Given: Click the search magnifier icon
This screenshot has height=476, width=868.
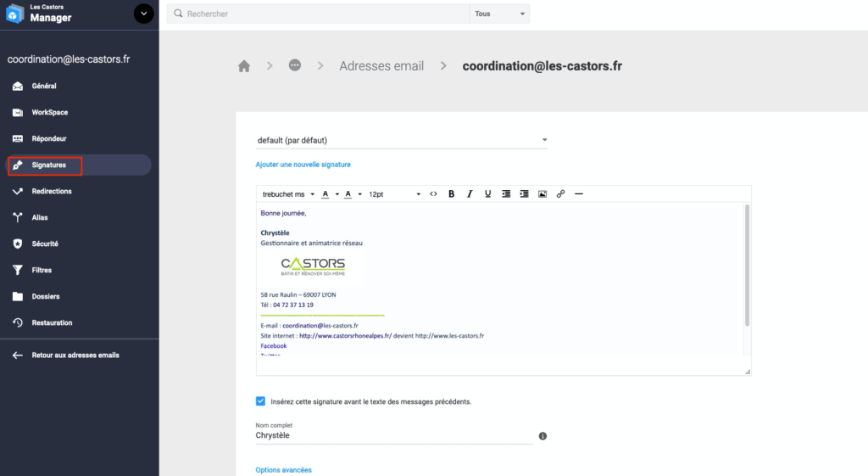Looking at the screenshot, I should [x=178, y=14].
